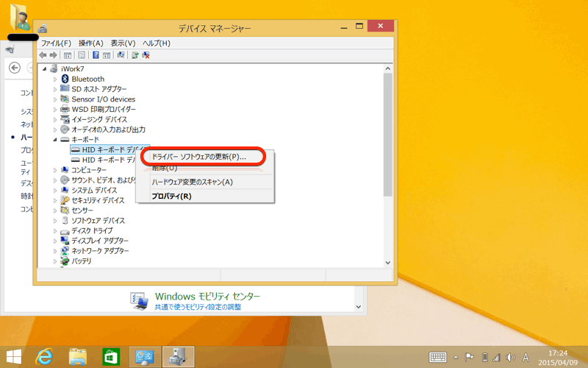Expand the Bluetooth tree node

click(54, 79)
